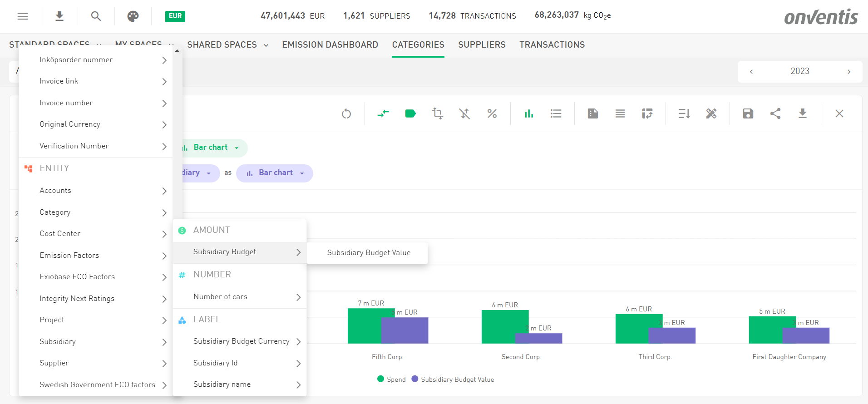The image size is (868, 404).
Task: Click the crop icon in chart toolbar
Action: click(437, 113)
